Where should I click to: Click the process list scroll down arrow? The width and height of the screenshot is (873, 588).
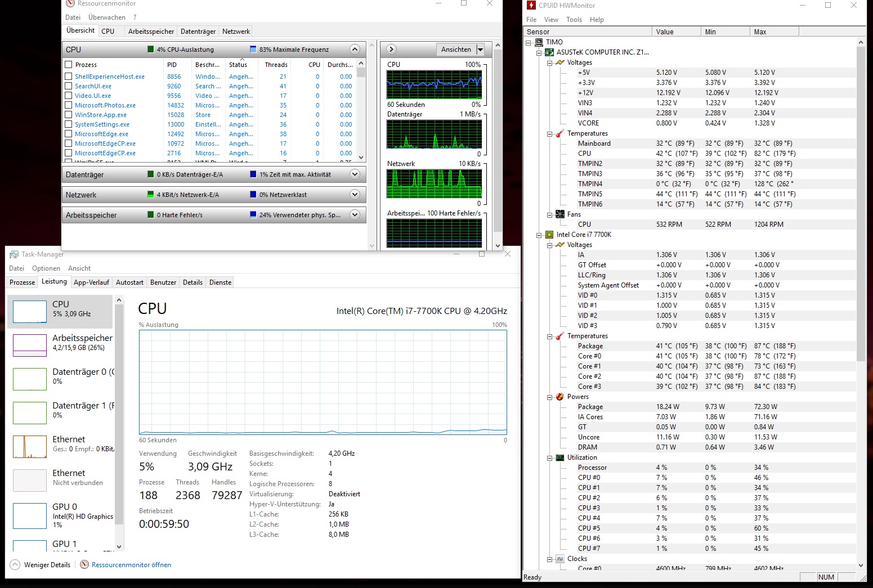(361, 158)
